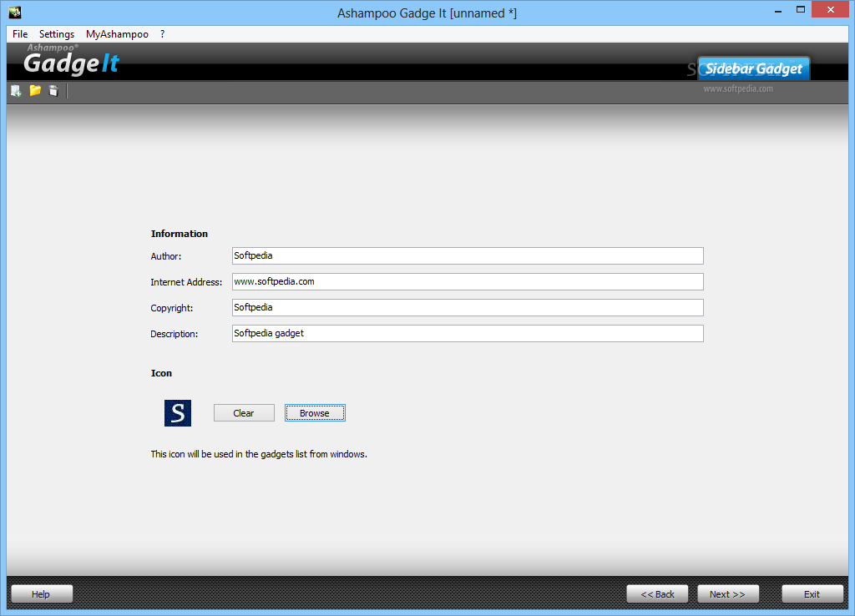Click the 'Internet Address:' label

(186, 282)
